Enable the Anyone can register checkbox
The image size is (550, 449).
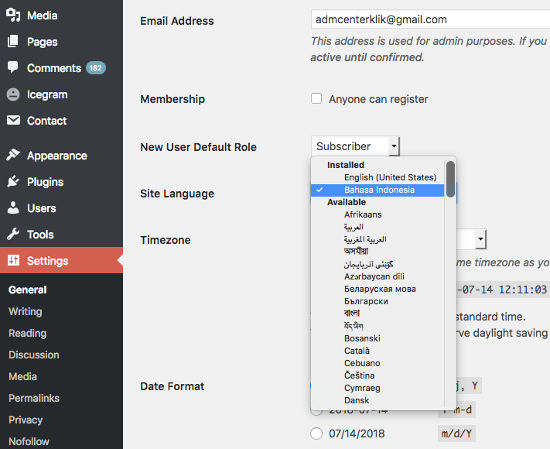click(316, 99)
